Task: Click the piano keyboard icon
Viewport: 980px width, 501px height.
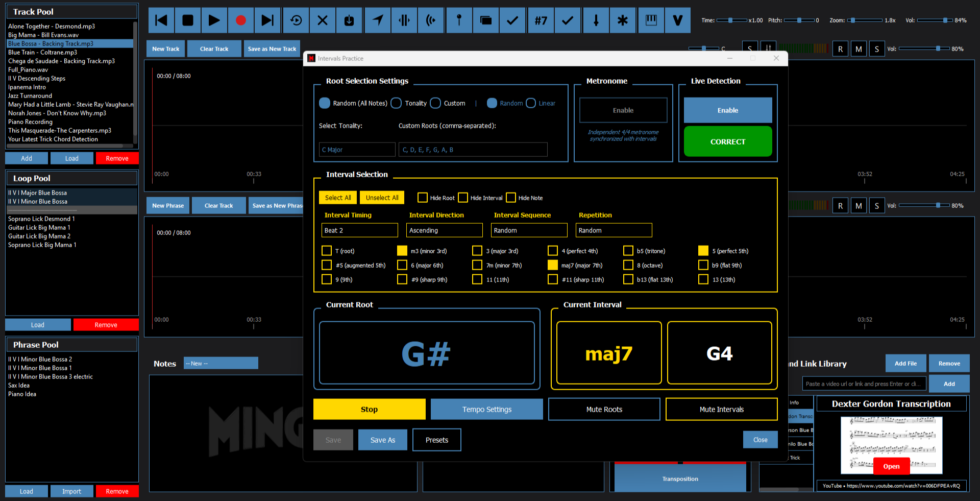Action: [651, 20]
